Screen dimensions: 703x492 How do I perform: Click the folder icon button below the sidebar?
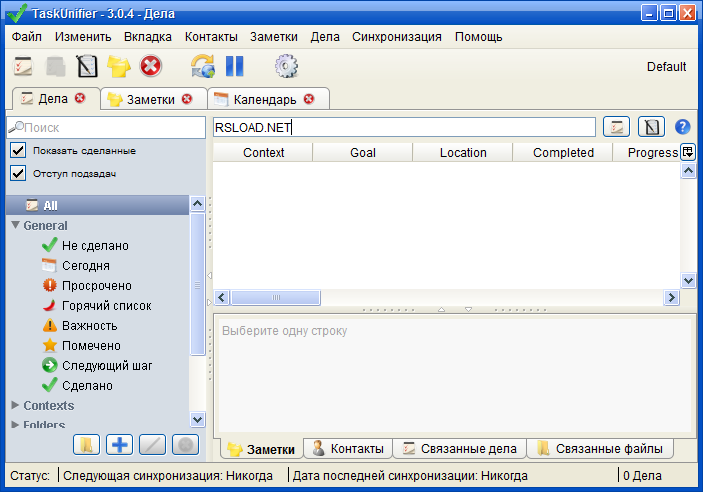(86, 445)
